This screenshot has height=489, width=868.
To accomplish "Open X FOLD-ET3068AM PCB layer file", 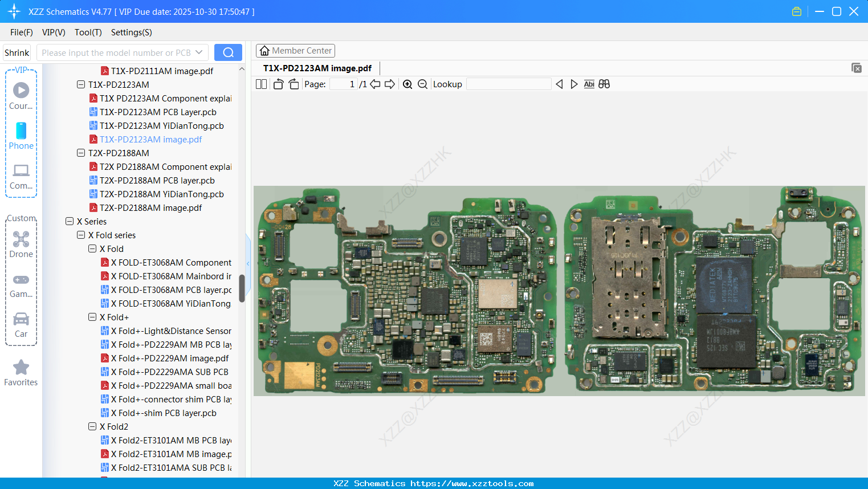I will coord(166,290).
